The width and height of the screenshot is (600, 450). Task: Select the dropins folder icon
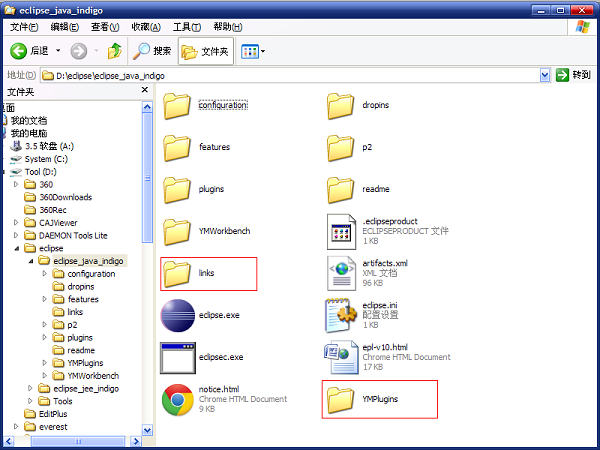340,106
